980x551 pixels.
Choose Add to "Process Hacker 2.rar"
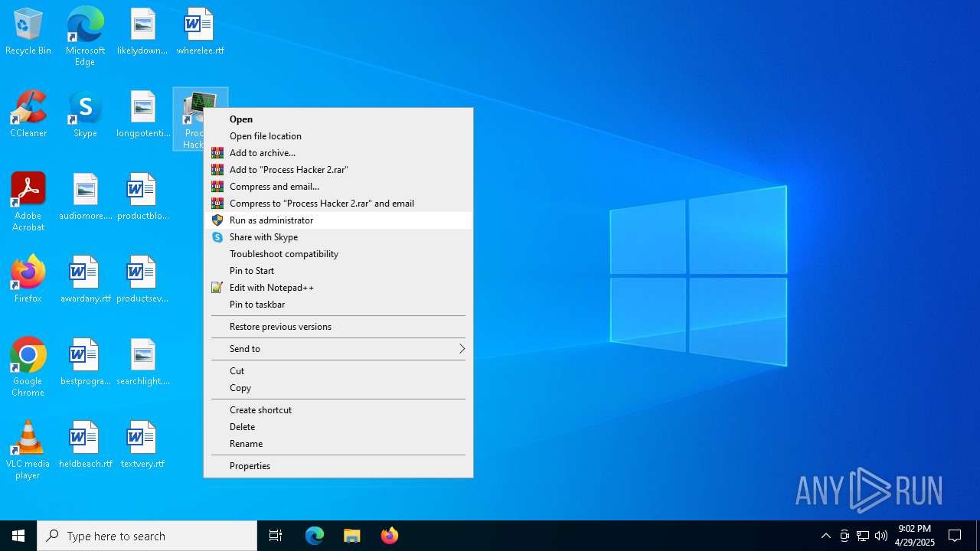pyautogui.click(x=338, y=170)
